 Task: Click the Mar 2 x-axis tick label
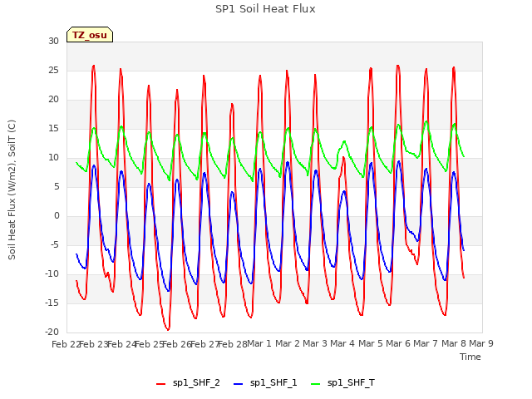click(x=287, y=343)
